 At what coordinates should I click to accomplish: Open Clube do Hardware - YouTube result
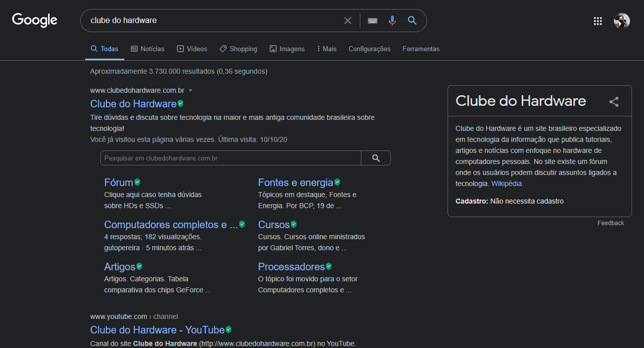coord(157,330)
